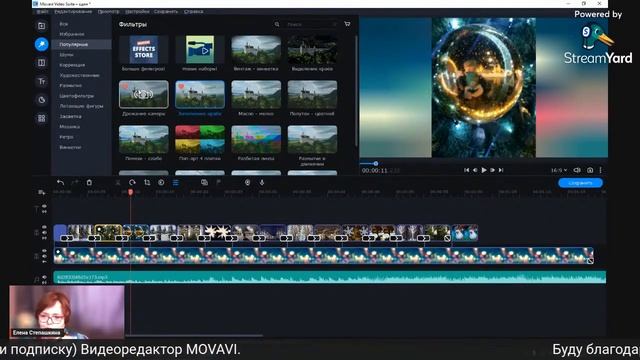The width and height of the screenshot is (640, 360).
Task: Click the blue Сохранить export button
Action: [x=580, y=183]
